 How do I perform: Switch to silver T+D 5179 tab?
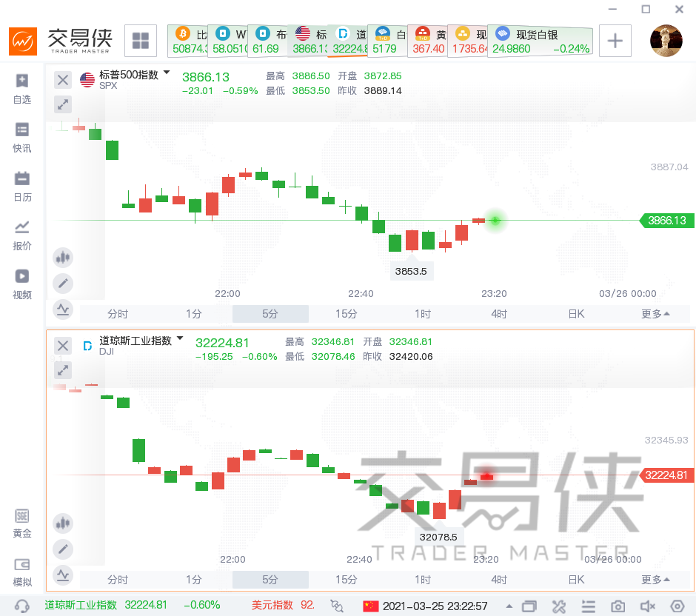[388, 41]
